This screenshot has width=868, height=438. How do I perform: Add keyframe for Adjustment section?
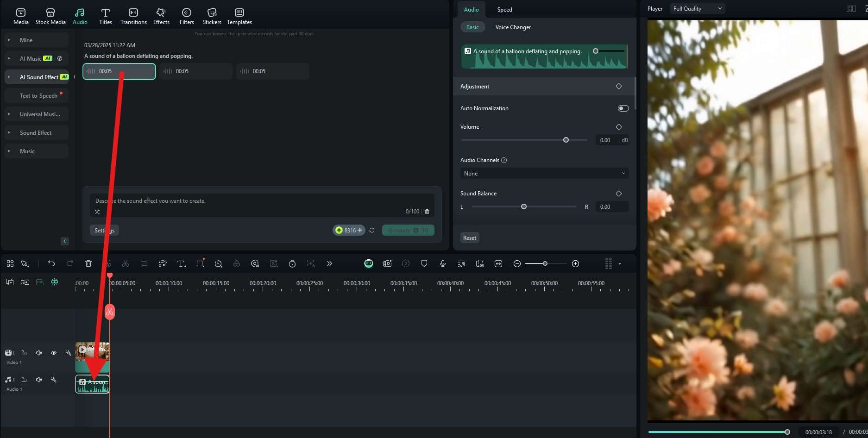[x=619, y=87]
